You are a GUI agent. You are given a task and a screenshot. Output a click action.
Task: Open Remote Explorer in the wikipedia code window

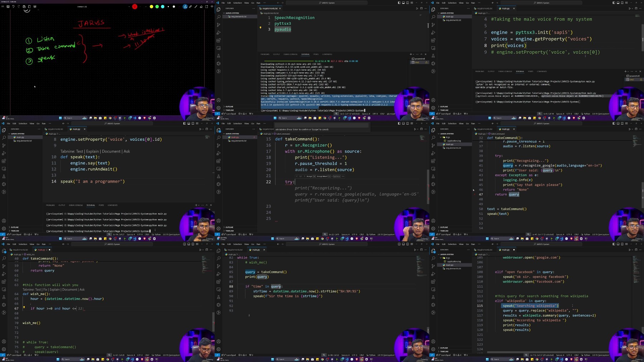coord(433,289)
